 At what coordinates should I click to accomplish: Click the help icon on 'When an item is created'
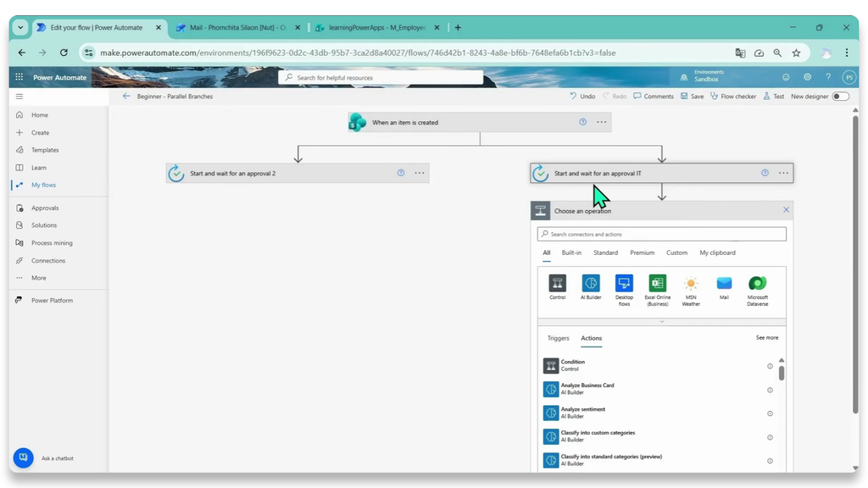click(583, 122)
